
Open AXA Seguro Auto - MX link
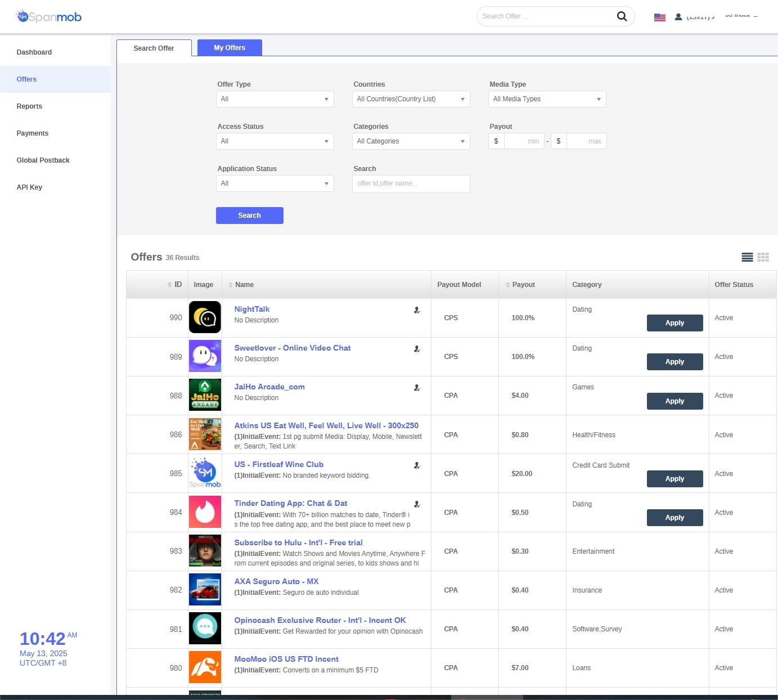[276, 581]
